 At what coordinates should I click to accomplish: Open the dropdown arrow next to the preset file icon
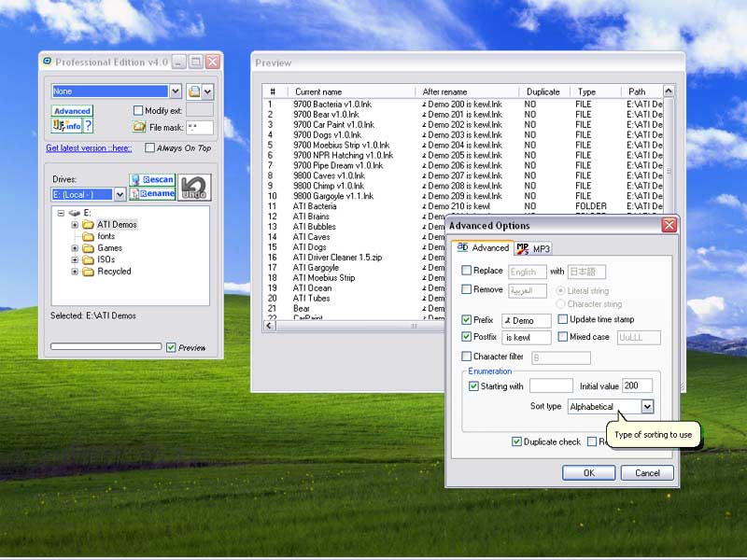coord(207,91)
